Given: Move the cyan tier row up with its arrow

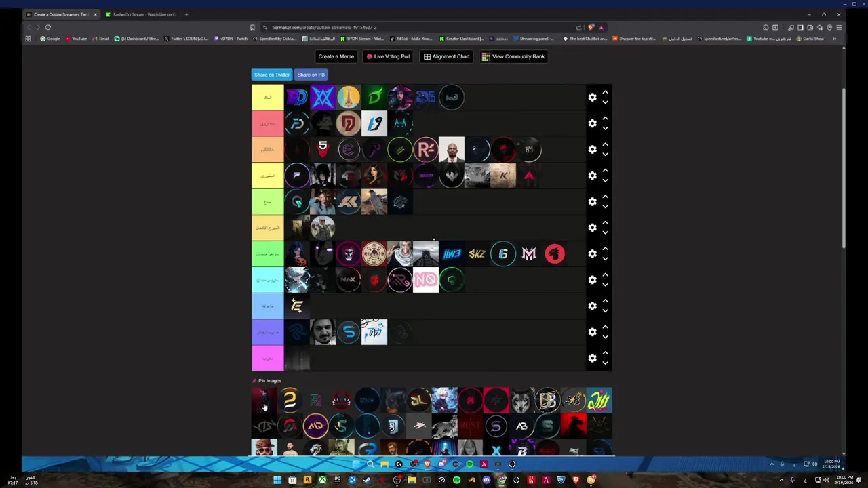Looking at the screenshot, I should [605, 275].
